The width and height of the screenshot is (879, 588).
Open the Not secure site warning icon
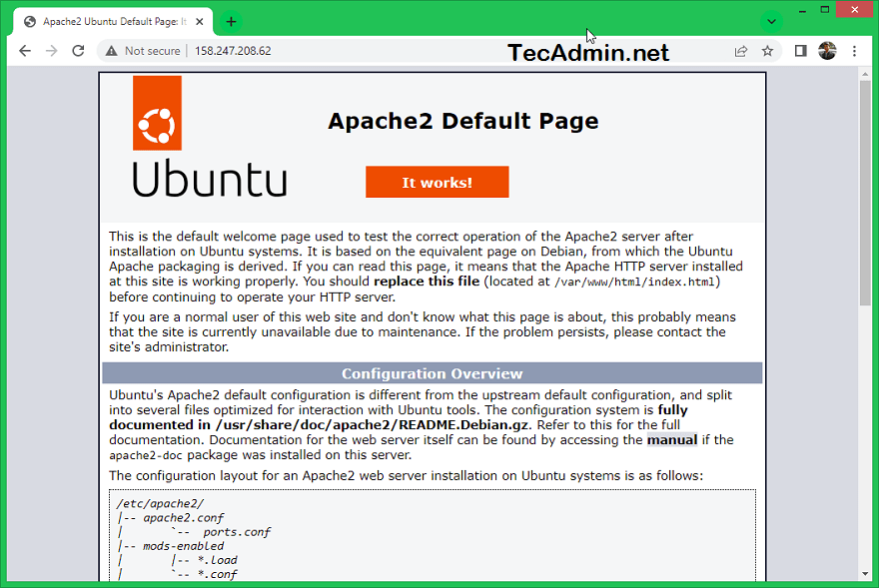point(112,51)
